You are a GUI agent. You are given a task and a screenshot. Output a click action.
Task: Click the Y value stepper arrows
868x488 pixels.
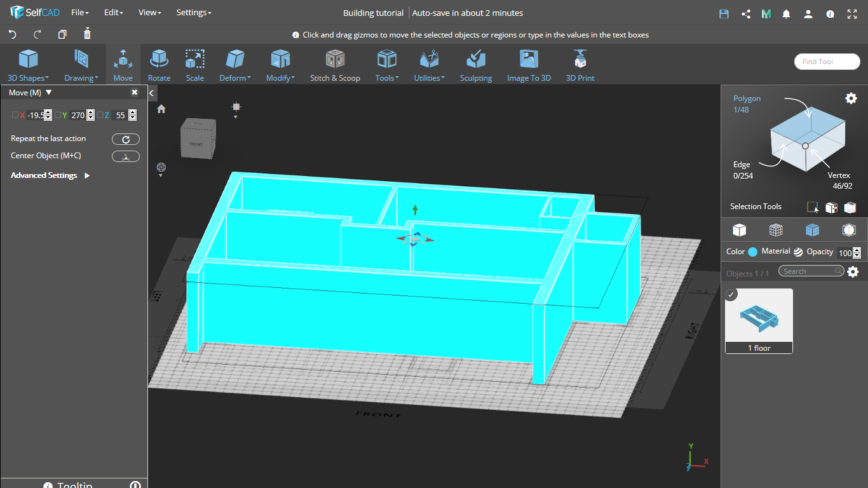point(90,115)
